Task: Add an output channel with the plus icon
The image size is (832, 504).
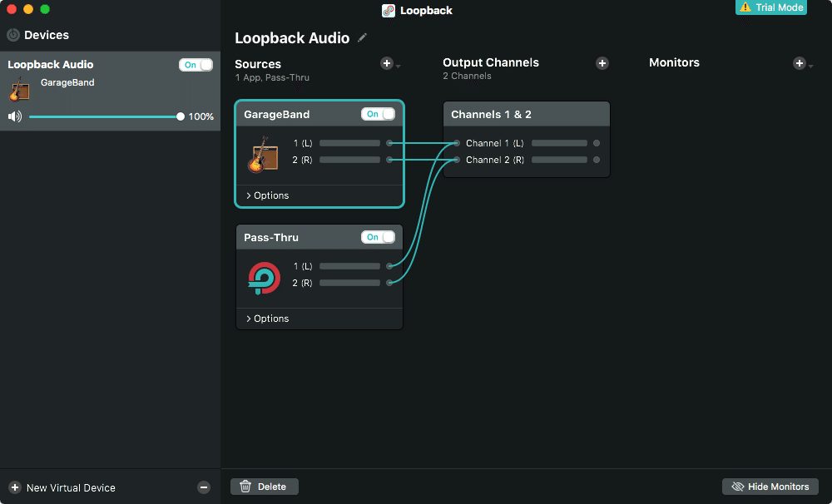Action: pyautogui.click(x=602, y=63)
